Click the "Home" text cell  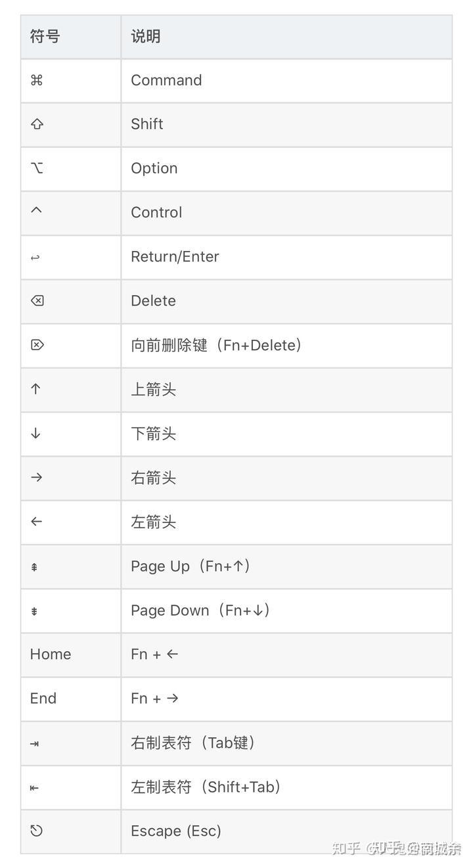tap(51, 654)
